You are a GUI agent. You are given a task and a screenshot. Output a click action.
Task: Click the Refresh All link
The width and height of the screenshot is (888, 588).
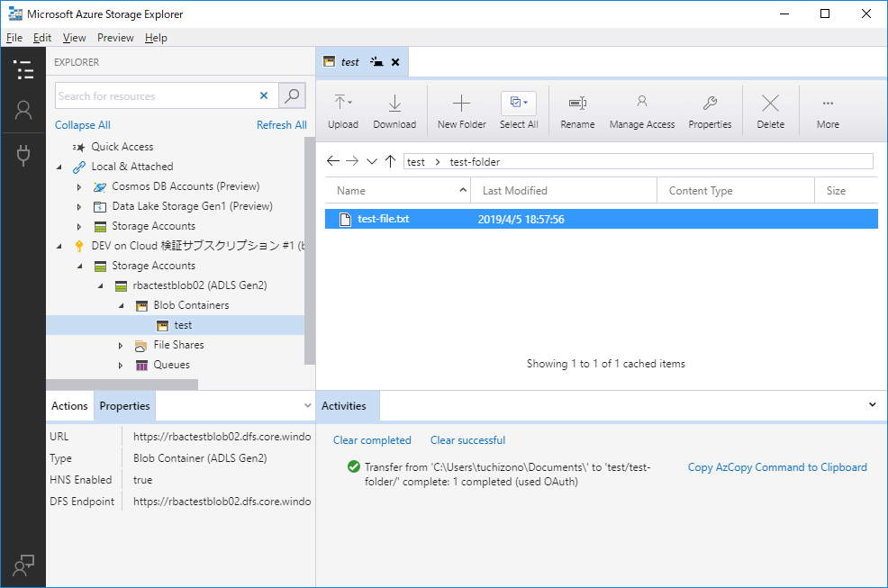[x=282, y=125]
